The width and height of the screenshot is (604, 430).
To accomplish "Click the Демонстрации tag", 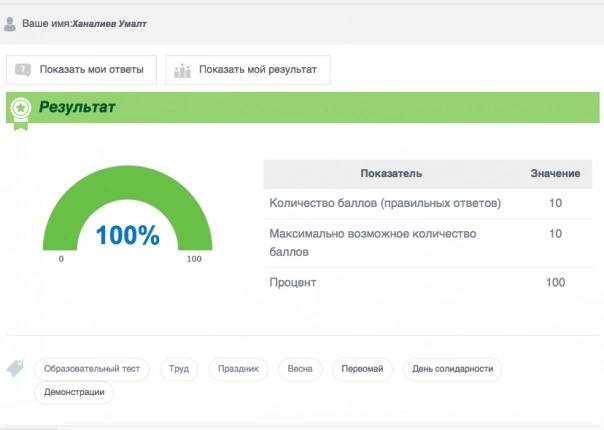I will click(75, 393).
